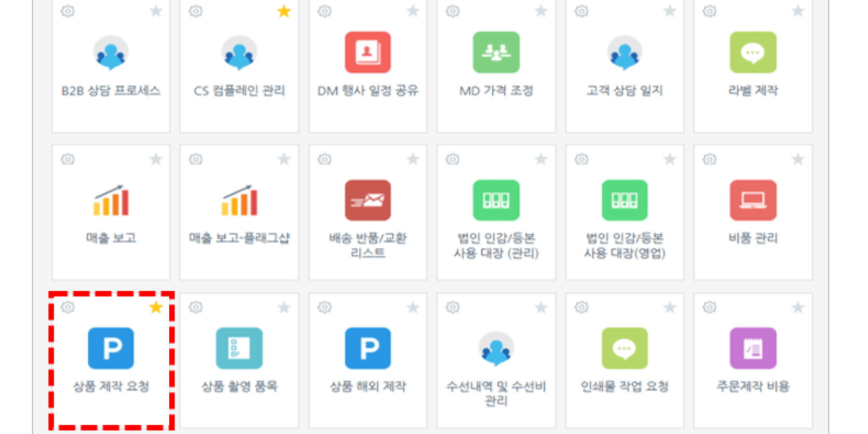868x434 pixels.
Task: Click the 라벨 제작 label
Action: pyautogui.click(x=753, y=90)
